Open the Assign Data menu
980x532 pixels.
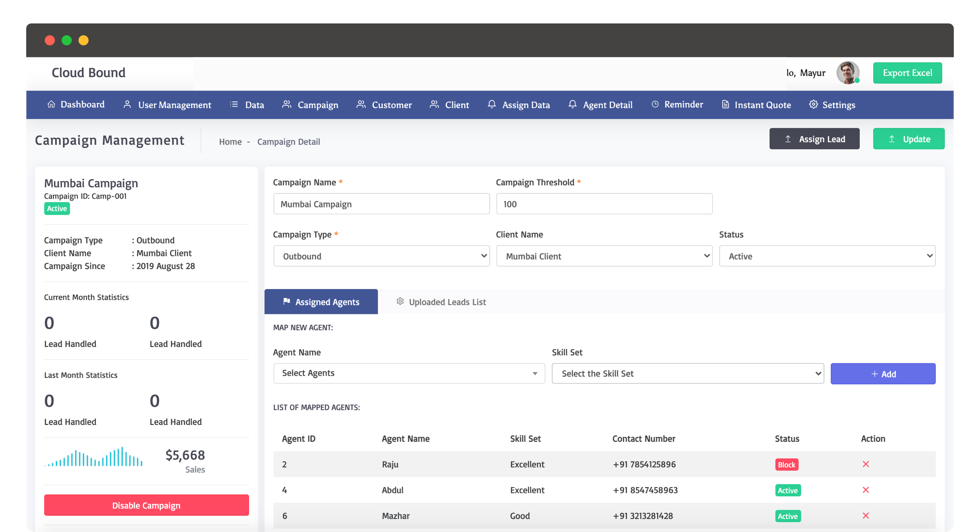(519, 105)
